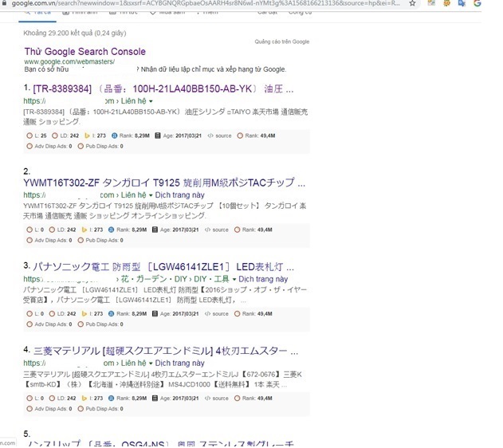
Task: Click 'Quảng cáo trên Google' link
Action: 282,41
